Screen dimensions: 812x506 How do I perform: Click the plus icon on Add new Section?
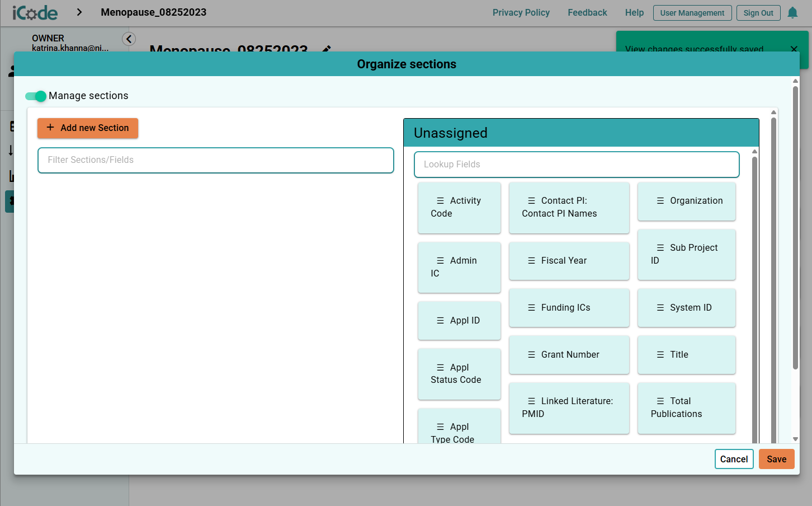[x=50, y=128]
